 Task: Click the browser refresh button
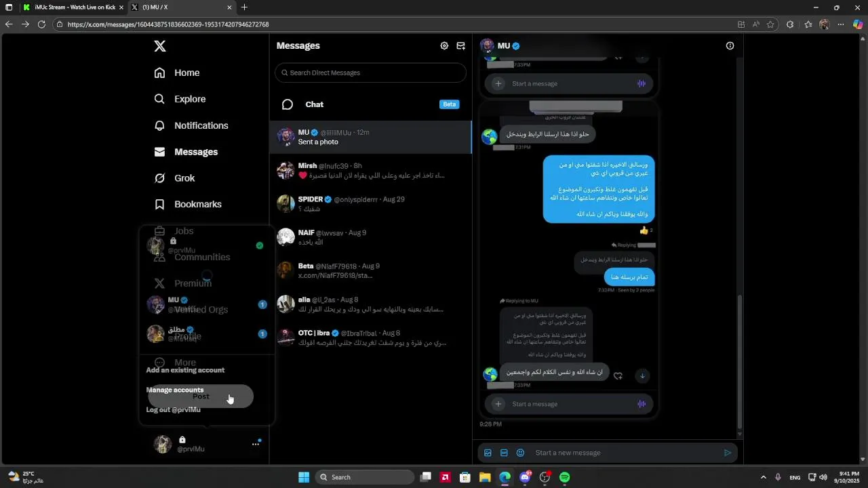tap(41, 24)
